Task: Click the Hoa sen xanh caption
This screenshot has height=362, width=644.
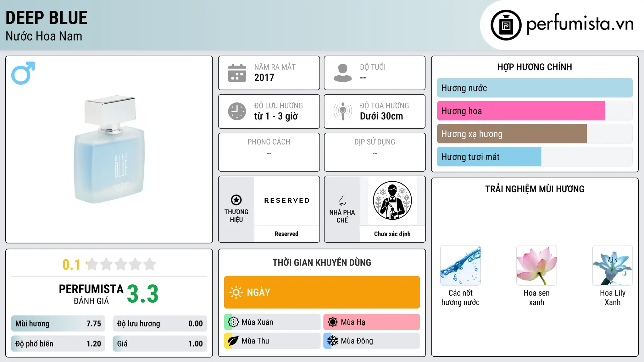Action: tap(536, 298)
